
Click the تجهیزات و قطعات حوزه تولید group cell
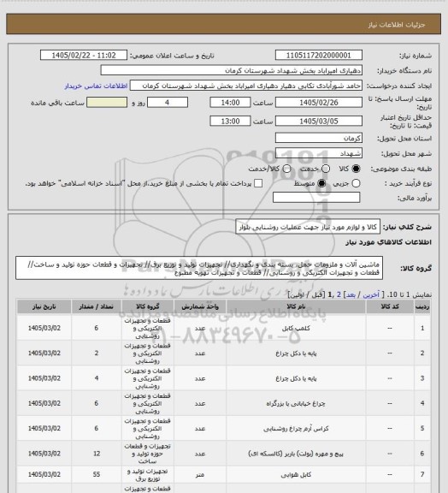click(x=148, y=454)
